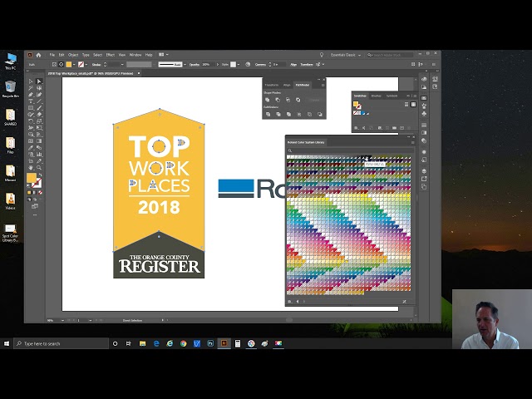Select the Zoom tool in toolbar
This screenshot has height=399, width=532.
pos(39,167)
